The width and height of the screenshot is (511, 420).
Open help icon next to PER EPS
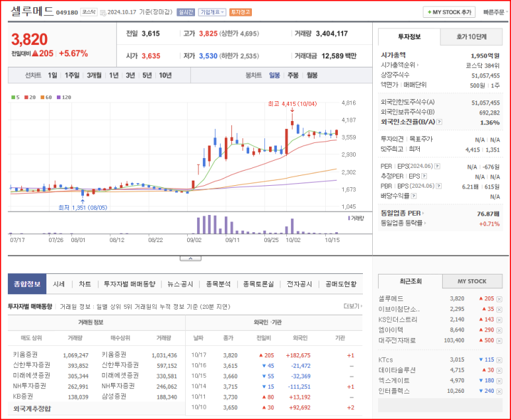437,166
